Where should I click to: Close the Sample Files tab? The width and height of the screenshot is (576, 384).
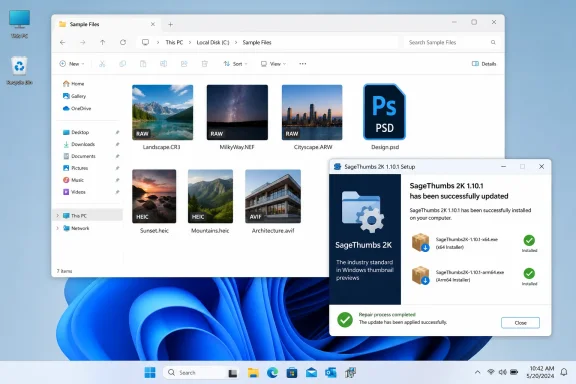(153, 24)
